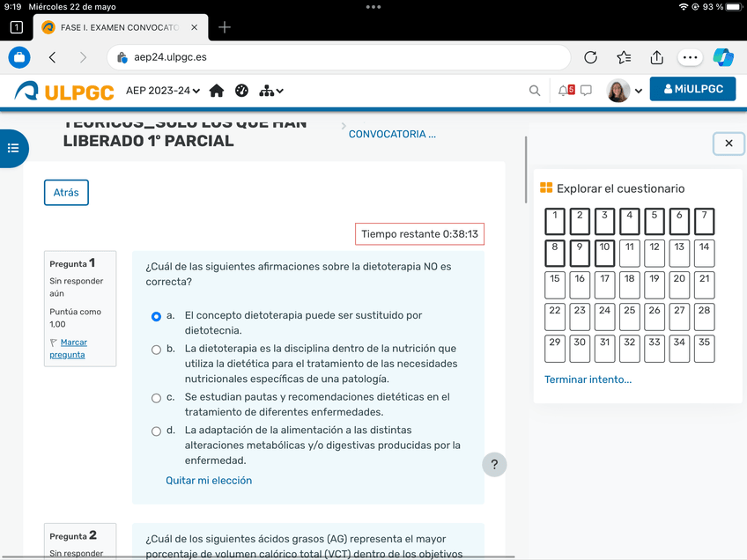Open the help question mark button

[x=494, y=464]
